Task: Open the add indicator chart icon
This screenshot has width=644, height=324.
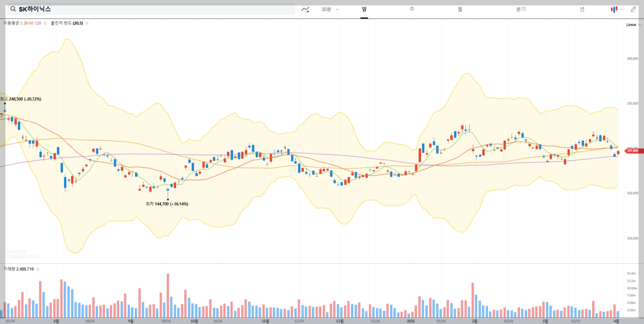Action: pos(305,9)
